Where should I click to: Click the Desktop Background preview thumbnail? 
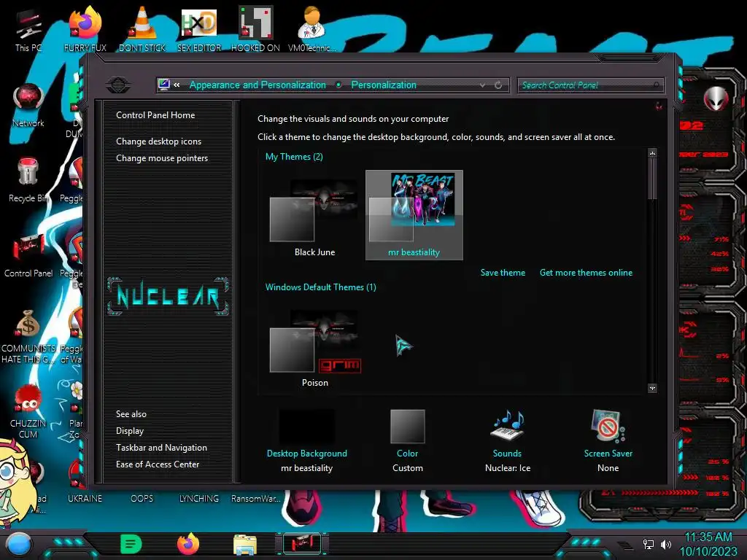point(307,426)
